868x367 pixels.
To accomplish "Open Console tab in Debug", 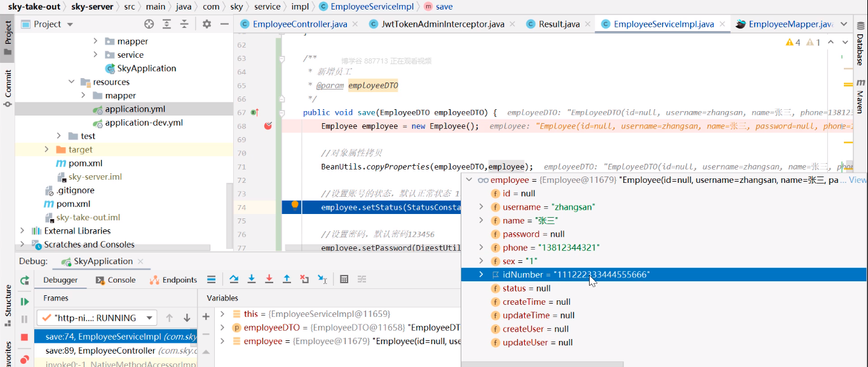I will pyautogui.click(x=116, y=280).
